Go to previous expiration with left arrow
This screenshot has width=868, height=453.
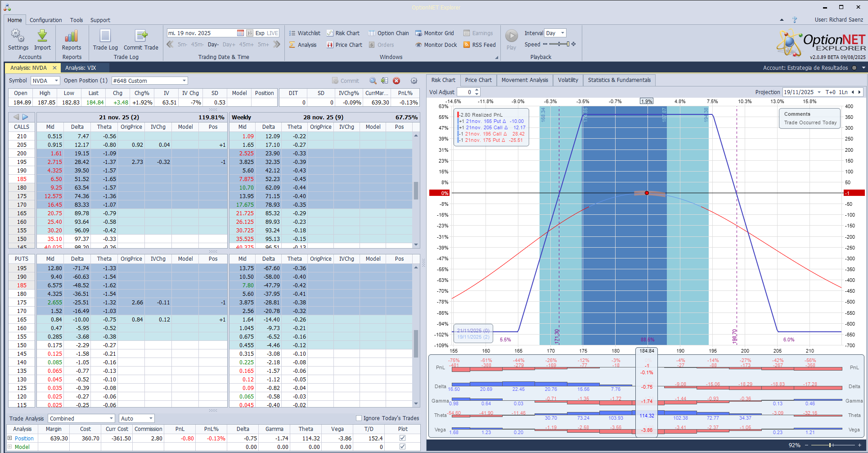16,117
